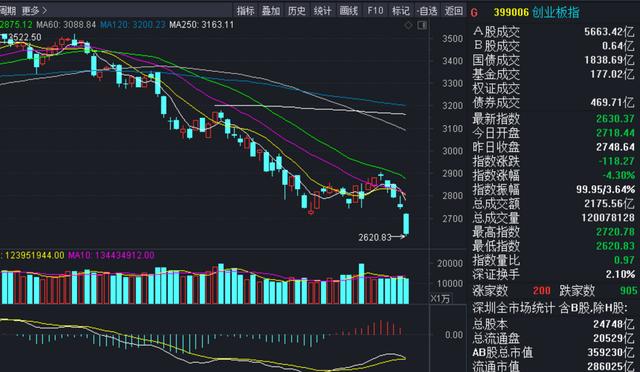
Task: Expand the 更多 period options
Action: click(34, 11)
